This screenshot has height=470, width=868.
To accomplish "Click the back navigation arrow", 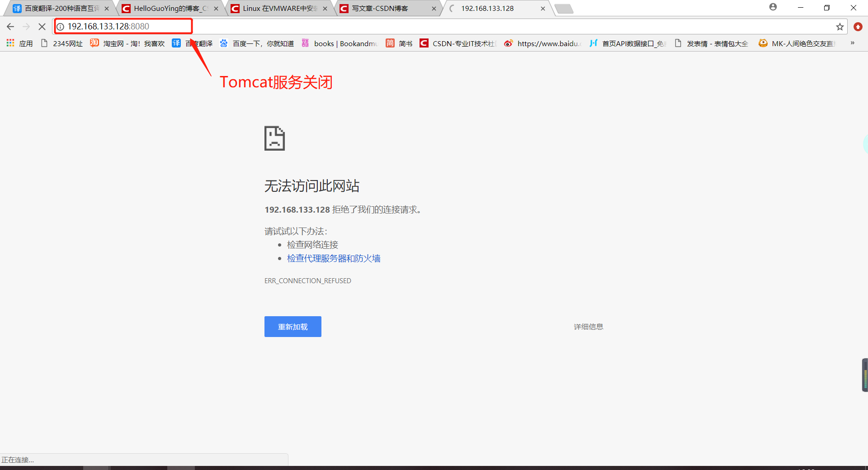I will [x=10, y=26].
